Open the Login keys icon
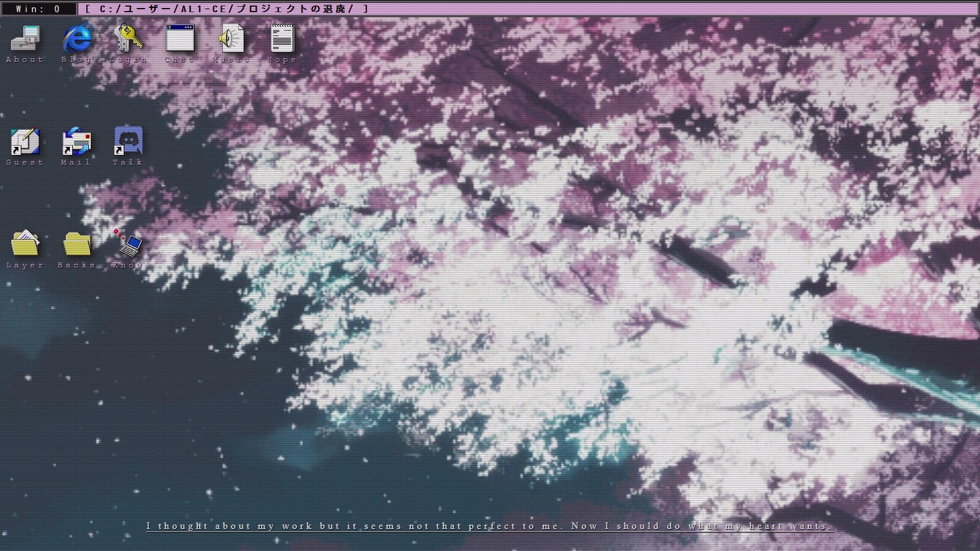980x551 pixels. tap(129, 38)
